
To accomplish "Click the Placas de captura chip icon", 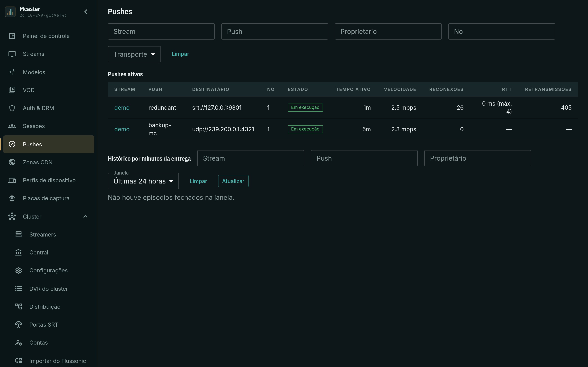I will click(12, 198).
